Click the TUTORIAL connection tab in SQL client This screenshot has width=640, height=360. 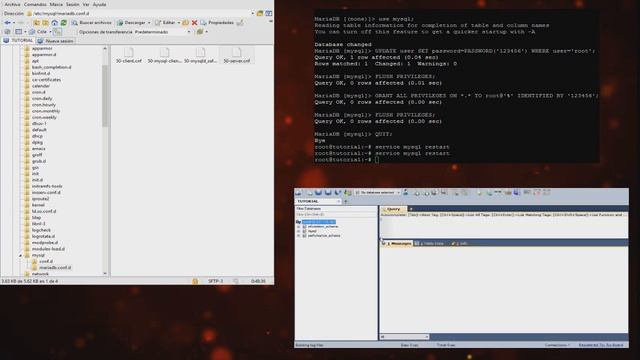coord(318,202)
